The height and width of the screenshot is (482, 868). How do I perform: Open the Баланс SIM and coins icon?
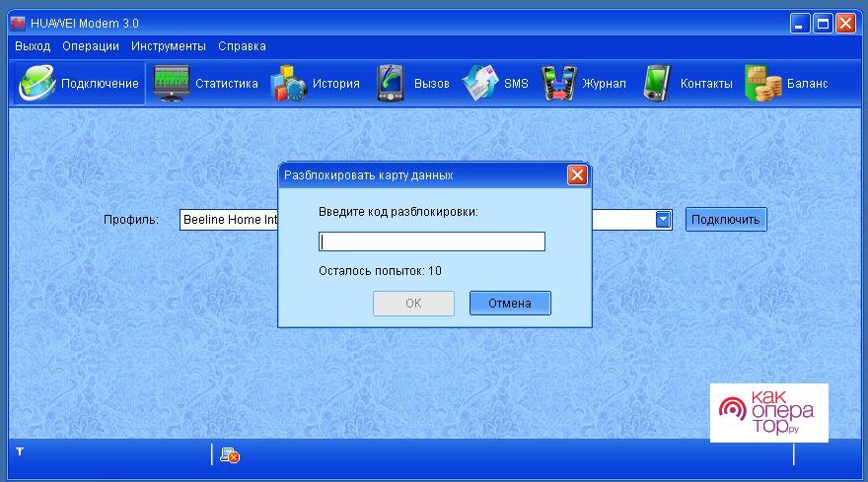point(762,83)
